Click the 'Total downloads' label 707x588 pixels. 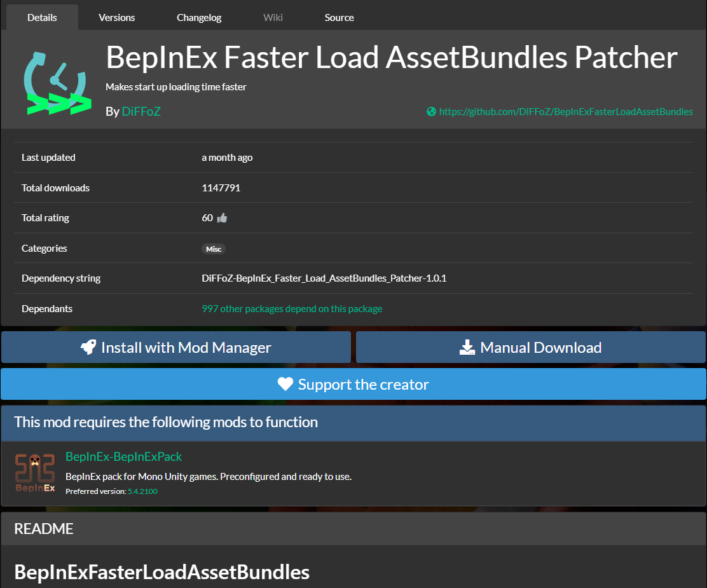click(55, 188)
